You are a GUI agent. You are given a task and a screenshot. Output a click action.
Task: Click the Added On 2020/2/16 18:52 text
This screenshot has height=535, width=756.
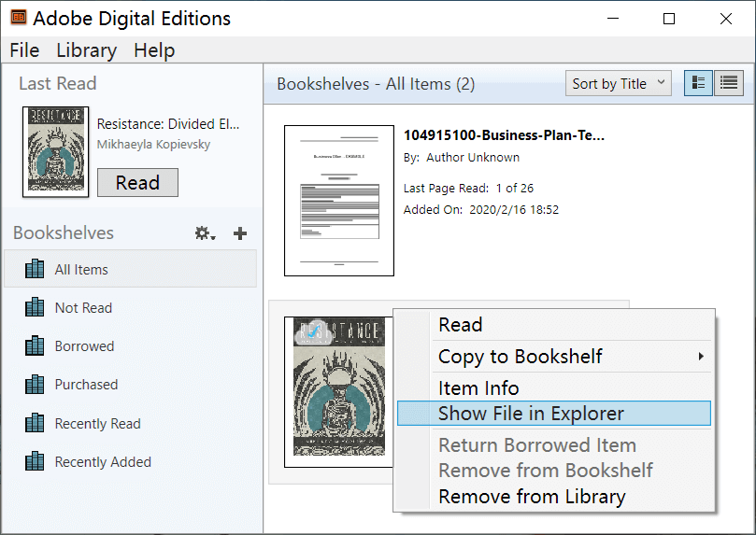(481, 210)
